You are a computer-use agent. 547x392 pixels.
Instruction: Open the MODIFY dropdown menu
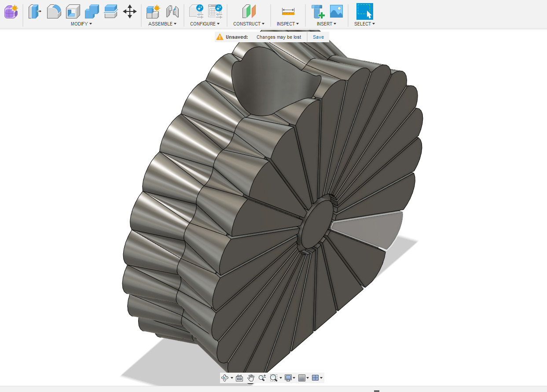(x=81, y=24)
